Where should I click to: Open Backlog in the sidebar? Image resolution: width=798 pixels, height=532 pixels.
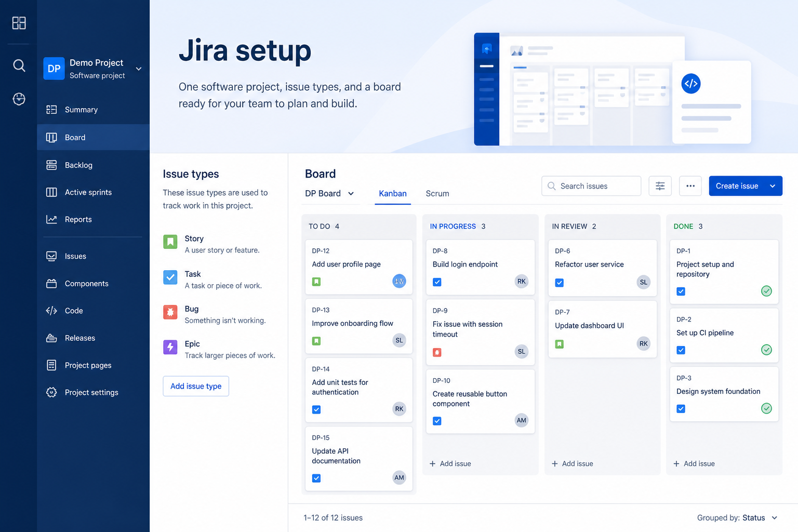click(94, 165)
